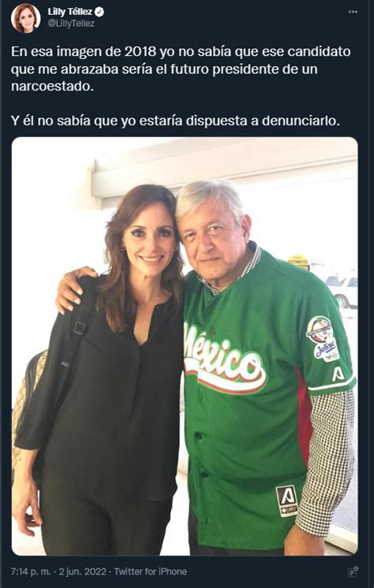Click the México lettering on the green jersey

point(225,361)
